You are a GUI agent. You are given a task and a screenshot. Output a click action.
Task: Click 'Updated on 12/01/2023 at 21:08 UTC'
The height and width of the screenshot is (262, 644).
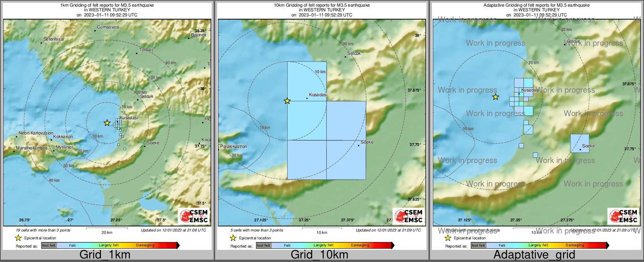(173, 230)
